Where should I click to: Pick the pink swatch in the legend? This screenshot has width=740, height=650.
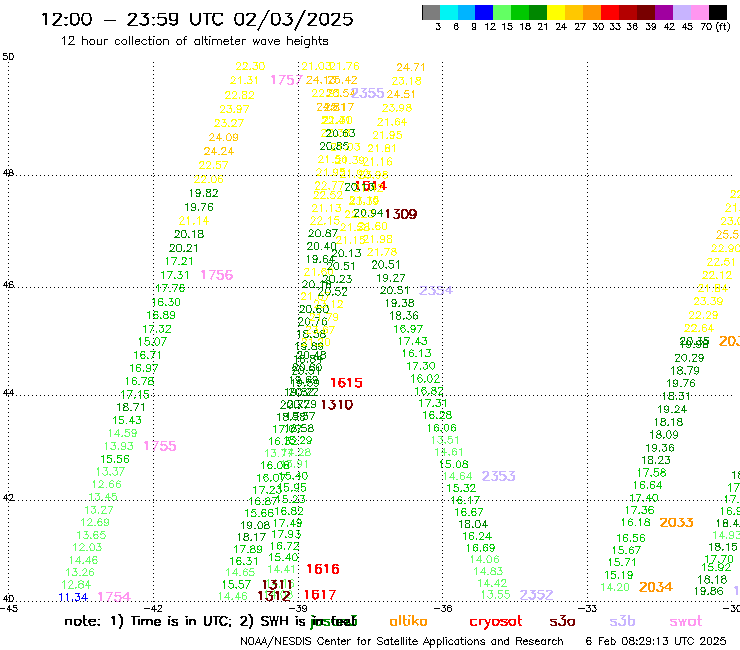699,12
